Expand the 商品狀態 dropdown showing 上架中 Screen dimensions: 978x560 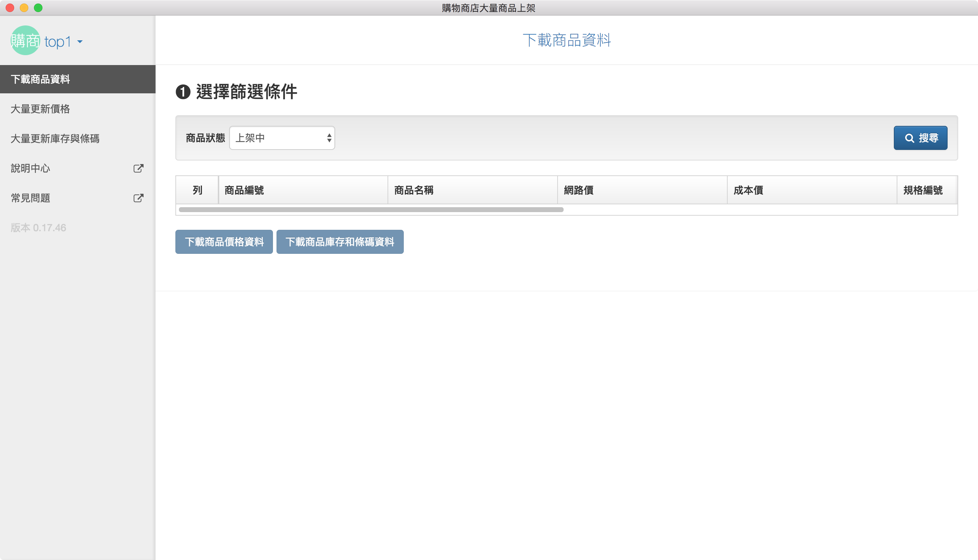(x=282, y=138)
